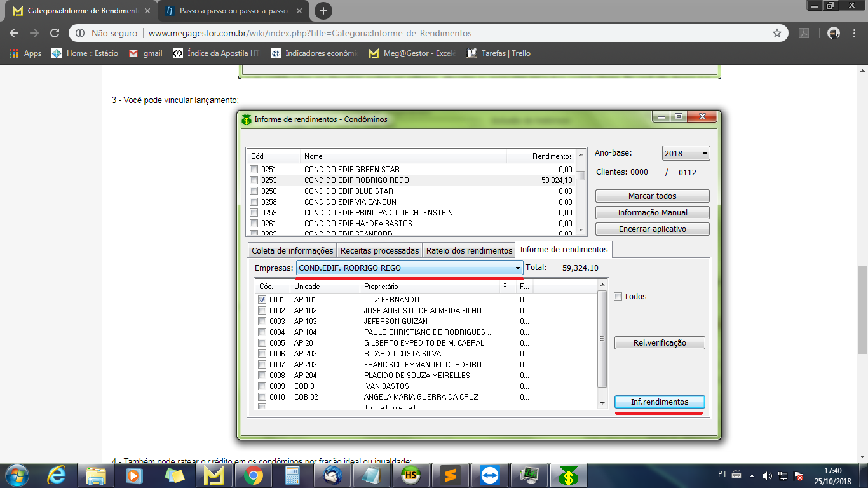Image resolution: width=868 pixels, height=488 pixels.
Task: Uncheck the AP.101 Luiz Fernando checkbox
Action: pos(262,300)
